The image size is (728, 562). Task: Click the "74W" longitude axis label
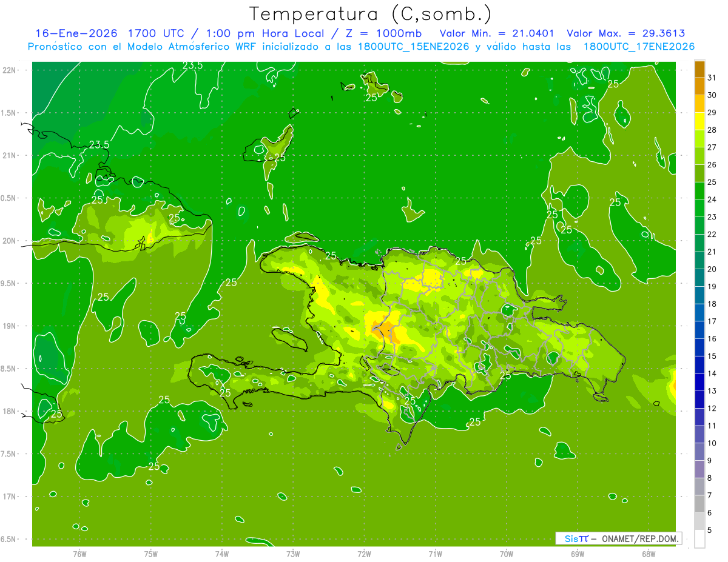tap(221, 554)
